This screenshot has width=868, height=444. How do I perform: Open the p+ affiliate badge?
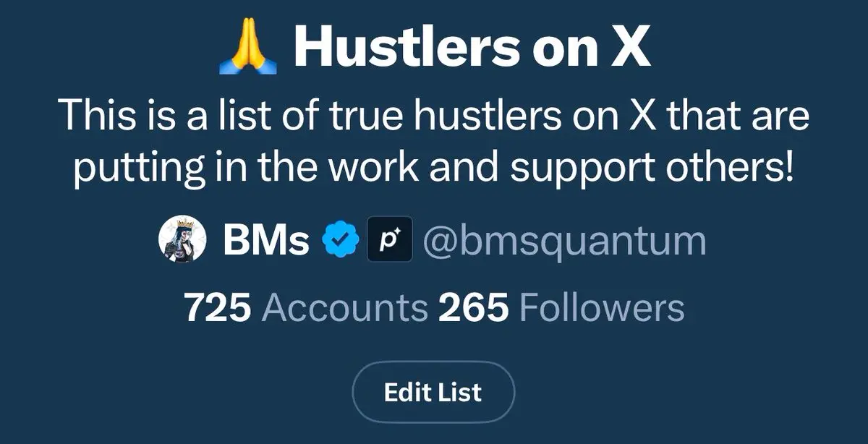[x=390, y=240]
